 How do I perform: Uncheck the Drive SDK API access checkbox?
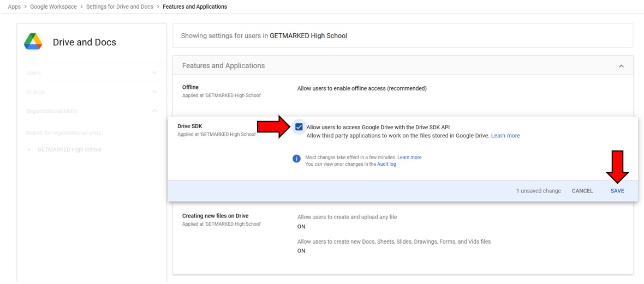pos(299,127)
